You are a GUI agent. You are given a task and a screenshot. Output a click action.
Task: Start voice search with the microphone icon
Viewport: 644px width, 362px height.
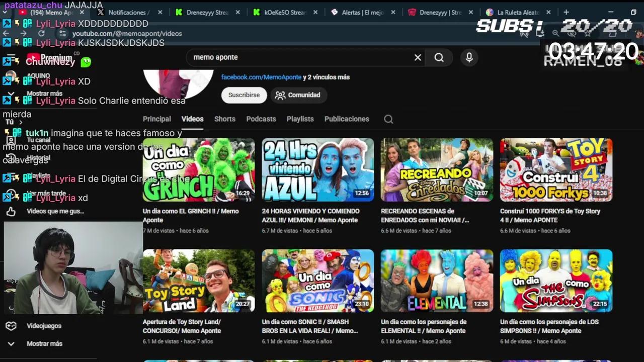(x=469, y=57)
